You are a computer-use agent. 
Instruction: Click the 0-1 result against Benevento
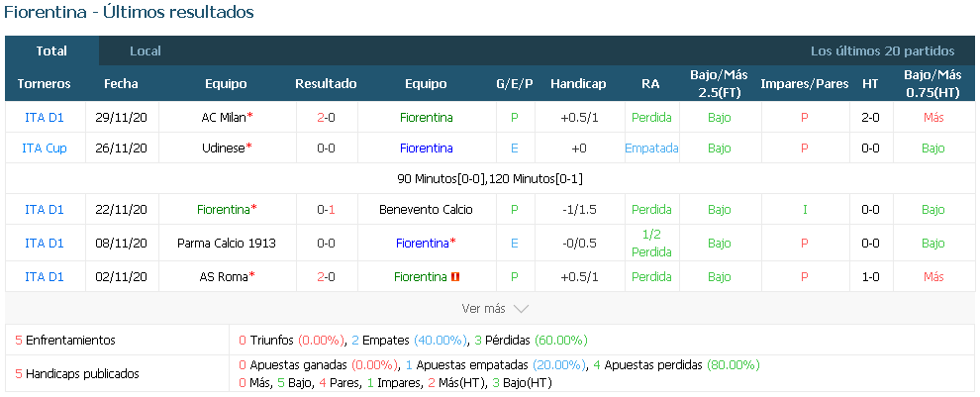click(326, 210)
